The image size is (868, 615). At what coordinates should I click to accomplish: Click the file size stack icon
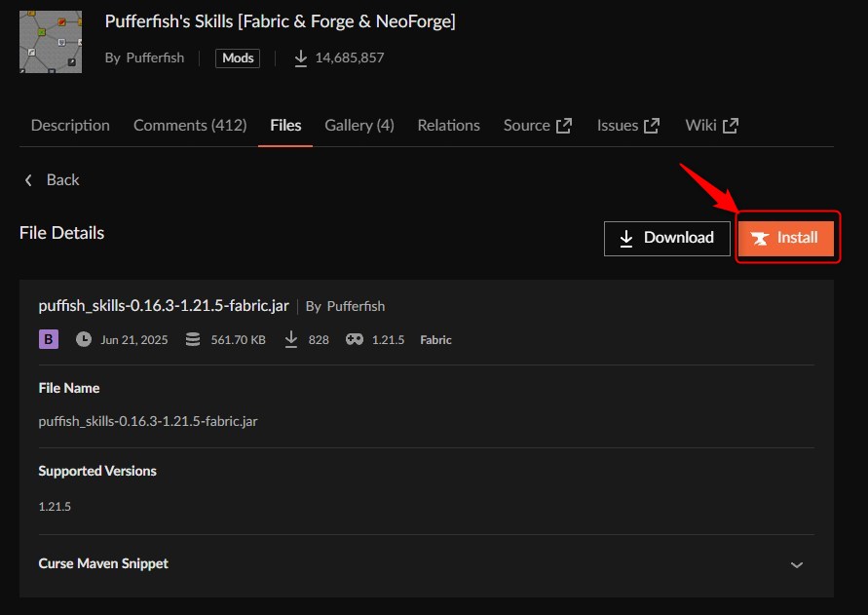pos(193,339)
